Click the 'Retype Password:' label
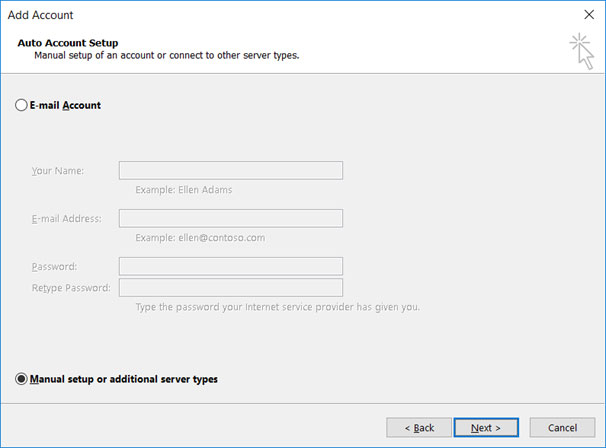This screenshot has height=448, width=606. pyautogui.click(x=71, y=289)
